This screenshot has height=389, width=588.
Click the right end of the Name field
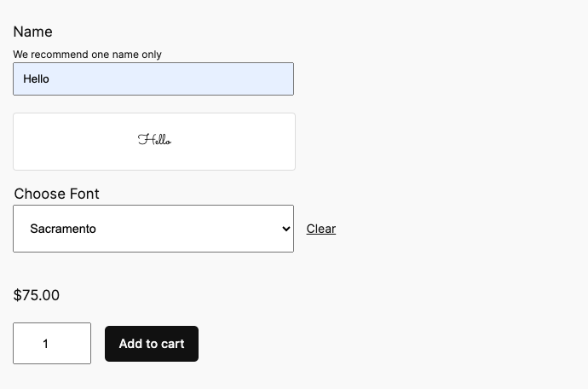[281, 78]
